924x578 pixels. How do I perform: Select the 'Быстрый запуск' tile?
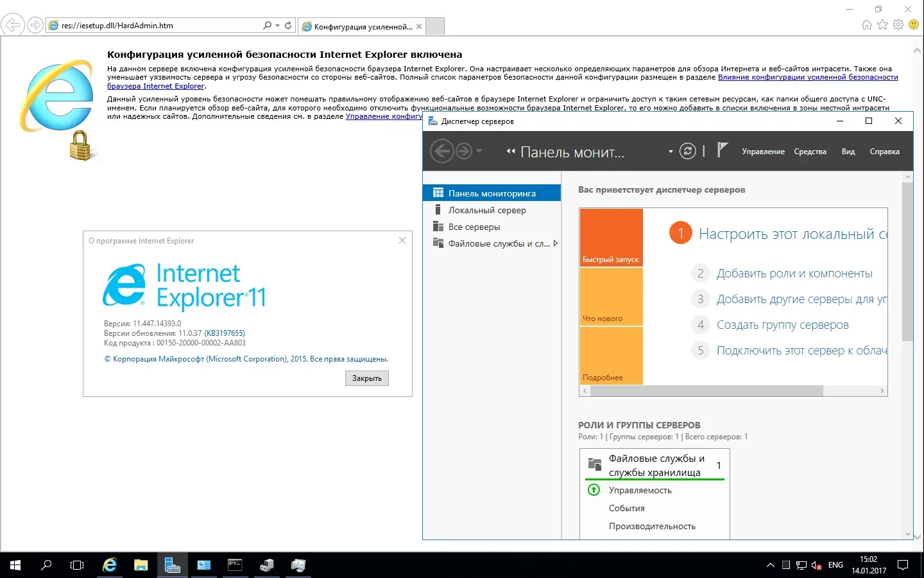click(611, 237)
